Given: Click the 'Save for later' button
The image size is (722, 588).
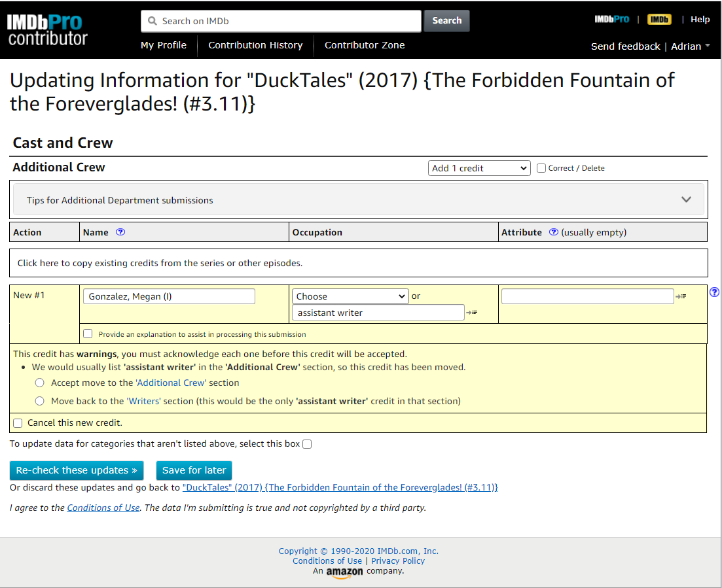Looking at the screenshot, I should click(x=194, y=470).
